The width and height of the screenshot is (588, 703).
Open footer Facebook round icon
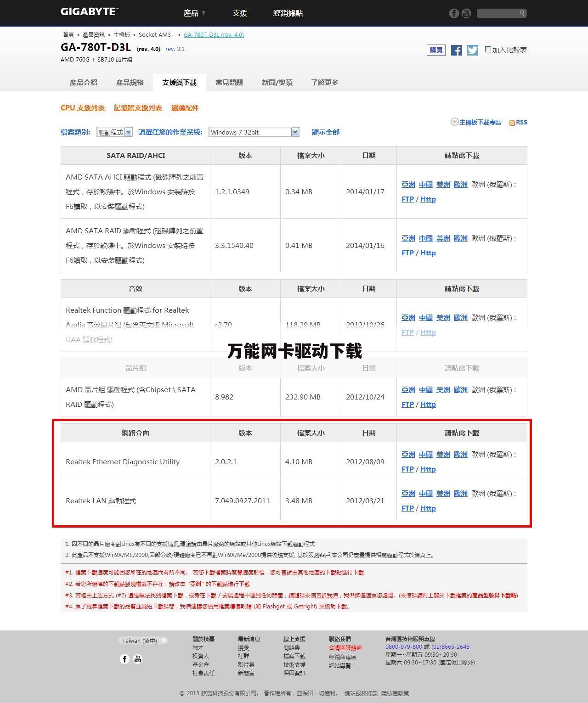[x=124, y=659]
